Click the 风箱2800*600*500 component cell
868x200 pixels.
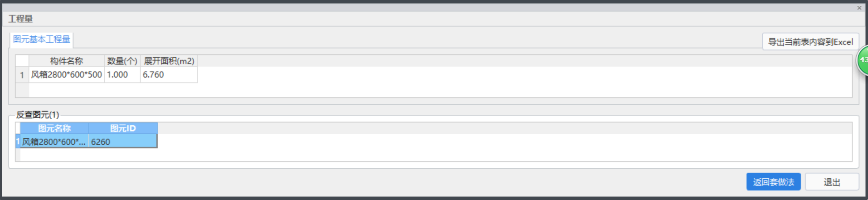(x=67, y=75)
